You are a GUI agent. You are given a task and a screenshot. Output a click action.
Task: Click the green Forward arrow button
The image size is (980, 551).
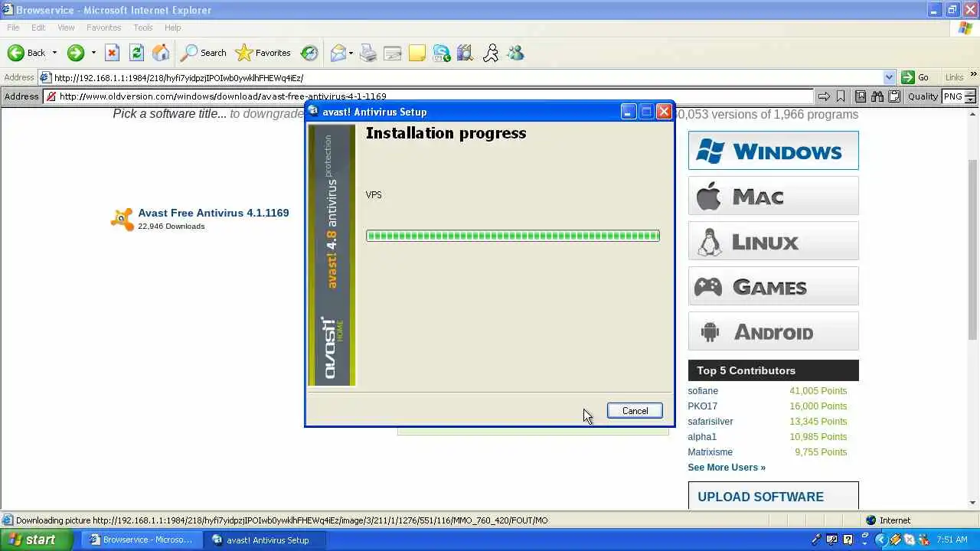75,53
